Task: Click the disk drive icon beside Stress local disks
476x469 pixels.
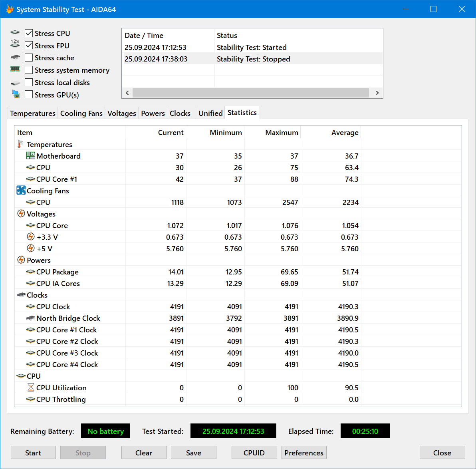Action: click(x=15, y=83)
